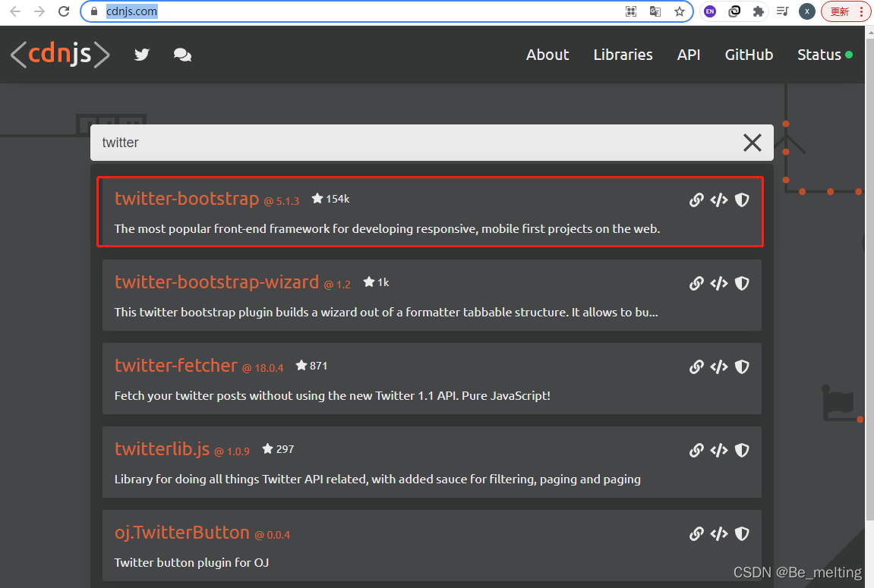Copy SRI hash for twitter-bootstrap-wizard
Image resolution: width=874 pixels, height=588 pixels.
click(x=742, y=284)
